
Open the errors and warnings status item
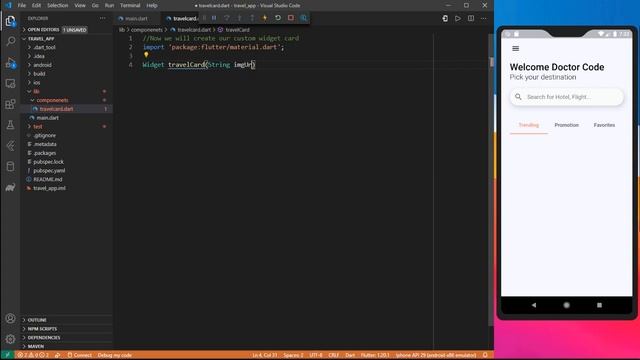(x=33, y=355)
